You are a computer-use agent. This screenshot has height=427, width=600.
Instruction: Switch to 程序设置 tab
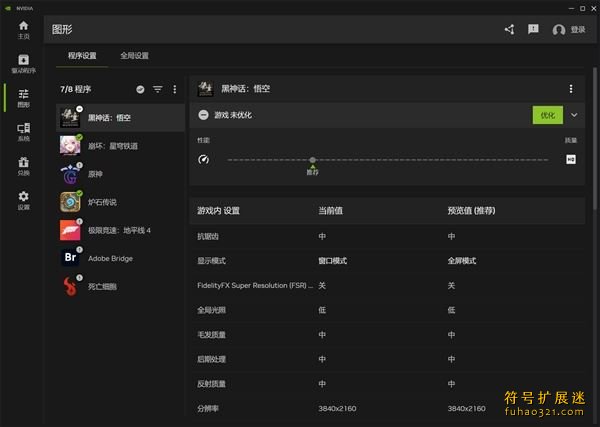coord(82,56)
